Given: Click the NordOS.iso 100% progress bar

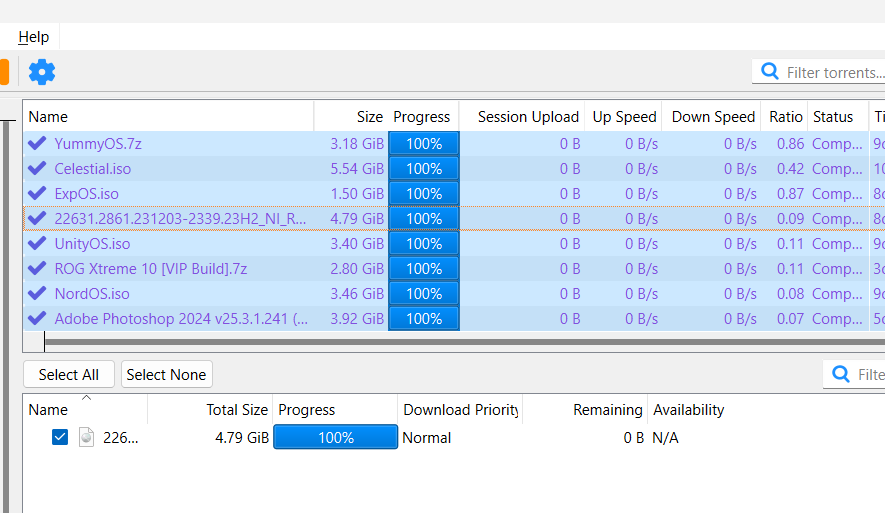Looking at the screenshot, I should click(424, 293).
